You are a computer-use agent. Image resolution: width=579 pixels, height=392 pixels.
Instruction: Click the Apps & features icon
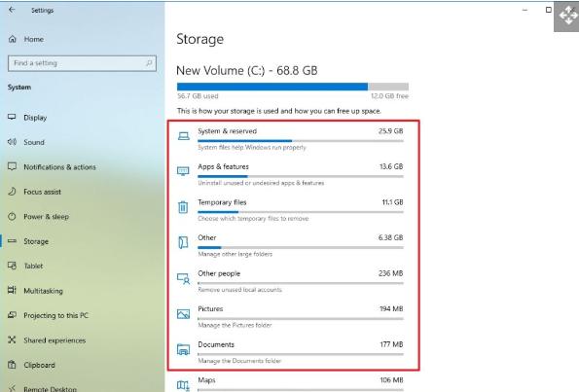tap(183, 171)
